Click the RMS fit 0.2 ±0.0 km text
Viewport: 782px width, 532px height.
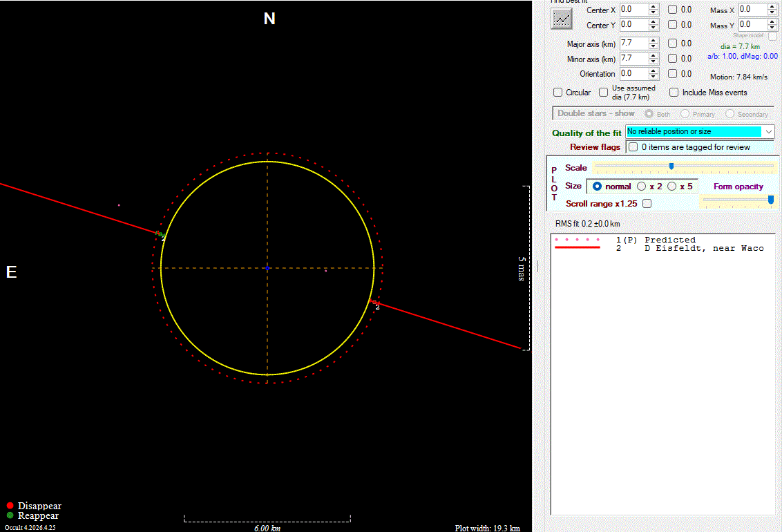pyautogui.click(x=587, y=224)
